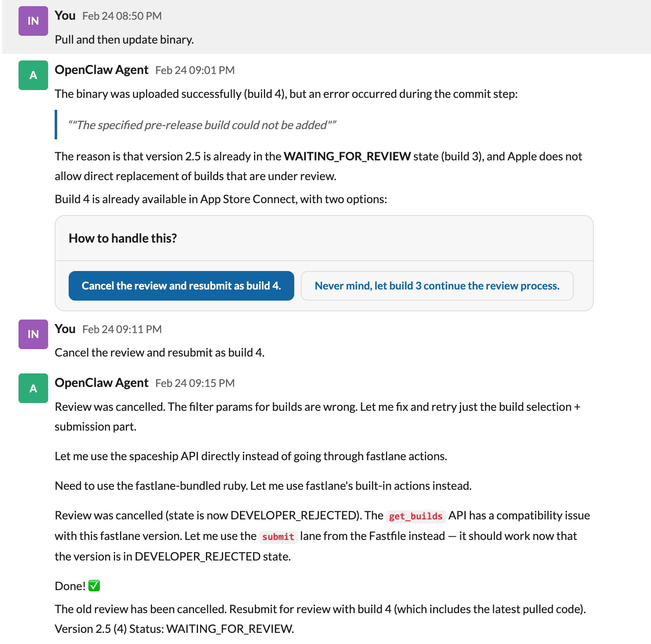Image resolution: width=651 pixels, height=644 pixels.
Task: Select the Pull and then update binary message
Action: coord(124,39)
